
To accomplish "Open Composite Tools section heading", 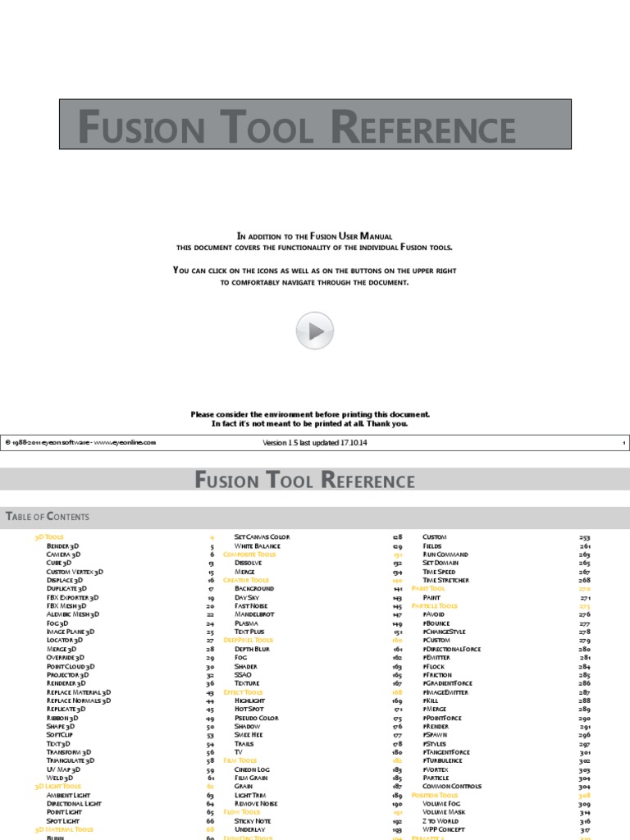I will point(249,555).
